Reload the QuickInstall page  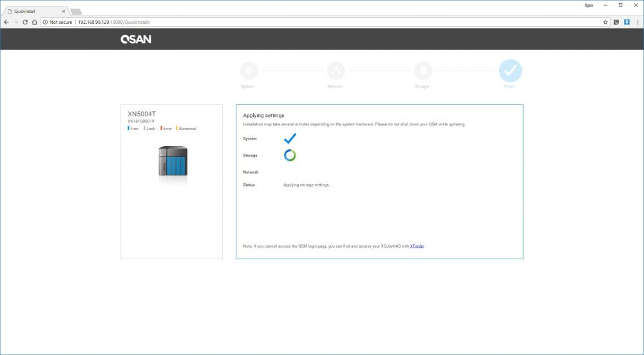(25, 22)
